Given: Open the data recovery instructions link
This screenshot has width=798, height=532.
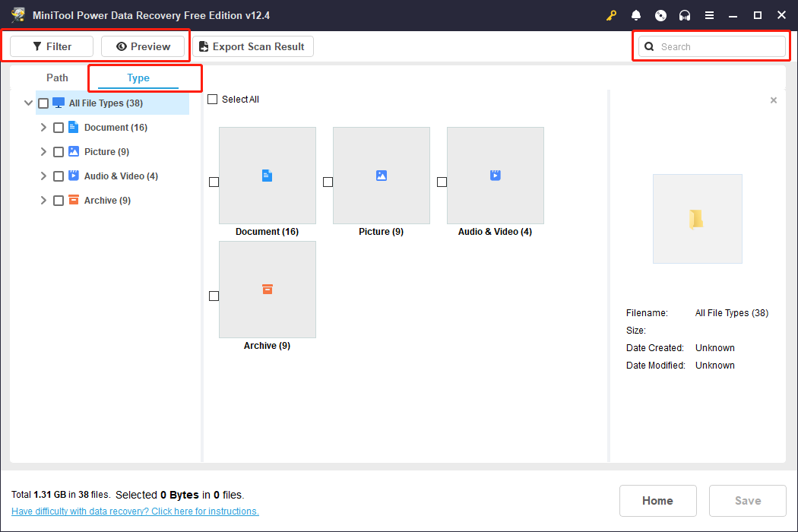Looking at the screenshot, I should point(135,511).
